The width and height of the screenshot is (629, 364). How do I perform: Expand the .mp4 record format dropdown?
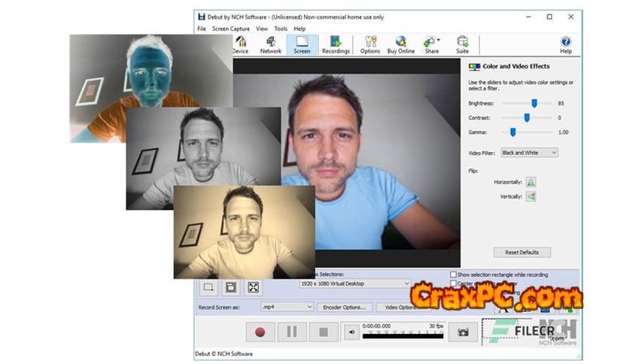[287, 307]
